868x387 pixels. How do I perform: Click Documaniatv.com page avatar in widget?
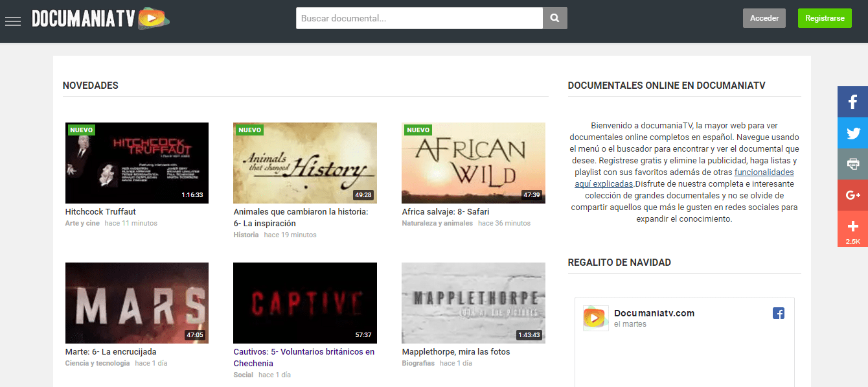pyautogui.click(x=595, y=318)
